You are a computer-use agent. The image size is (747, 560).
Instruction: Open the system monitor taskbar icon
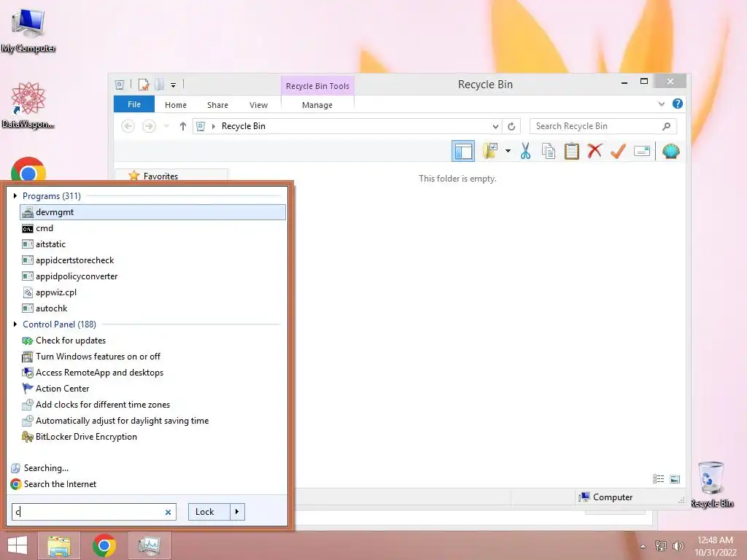click(x=150, y=545)
